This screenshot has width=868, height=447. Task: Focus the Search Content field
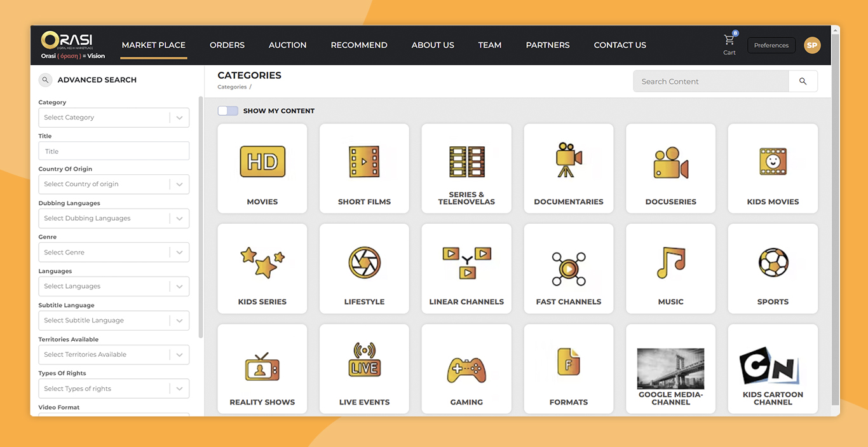[x=711, y=81]
